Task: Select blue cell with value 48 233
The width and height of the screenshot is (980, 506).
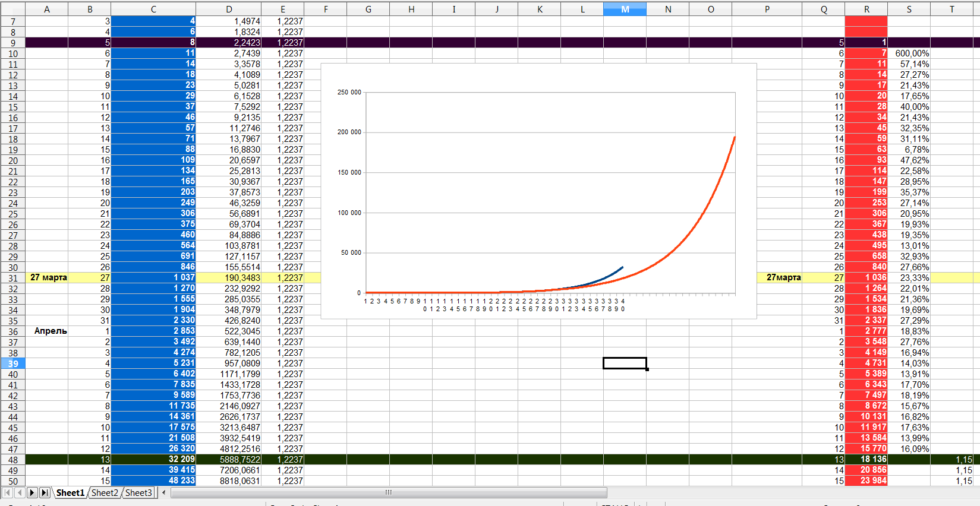Action: [153, 480]
